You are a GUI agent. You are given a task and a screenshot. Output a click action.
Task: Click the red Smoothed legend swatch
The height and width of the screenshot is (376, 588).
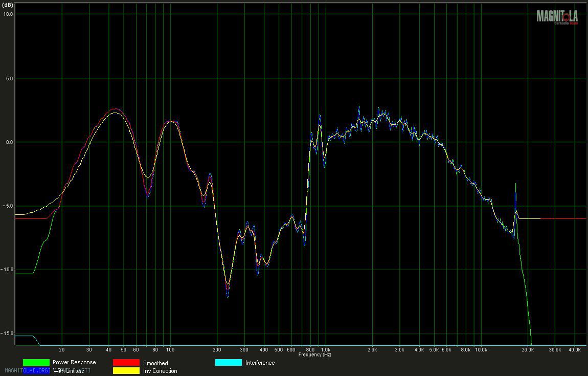tap(126, 363)
